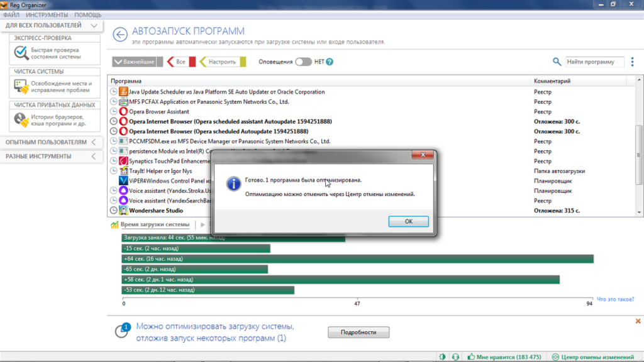
Task: Expand the Опытным пользователям section
Action: coord(52,142)
